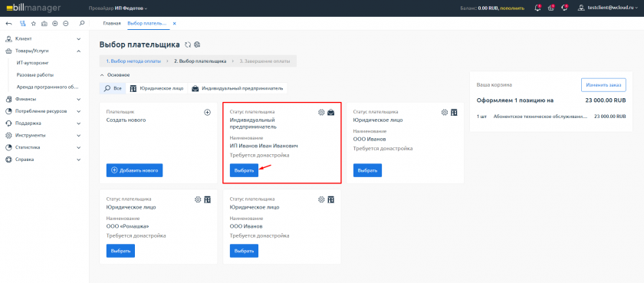Choose ООО «Ромашка» via Выбрать button
Viewport: 644px width, 283px height.
[120, 251]
